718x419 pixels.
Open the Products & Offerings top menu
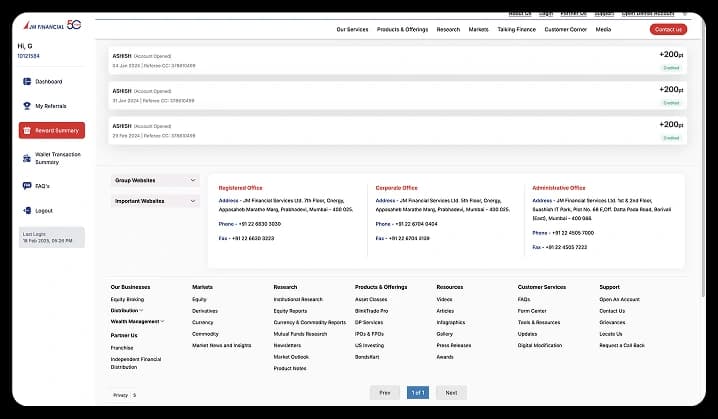click(x=403, y=29)
